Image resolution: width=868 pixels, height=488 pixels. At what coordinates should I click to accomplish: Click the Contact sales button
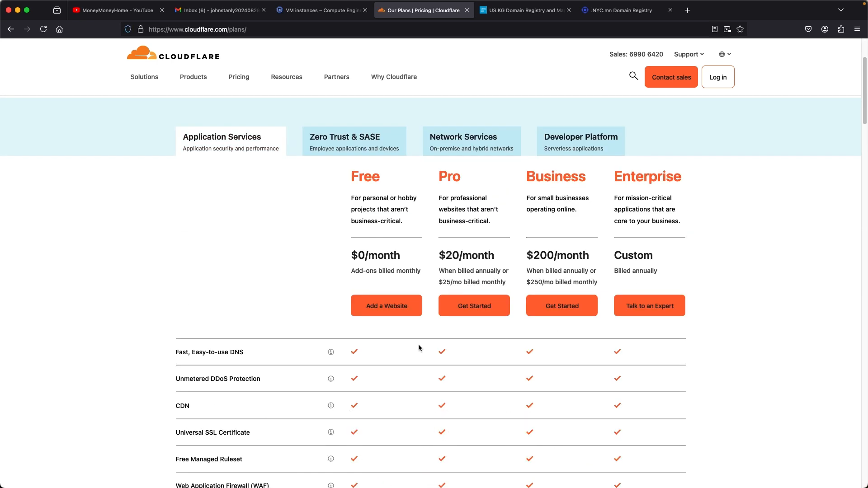pos(671,77)
